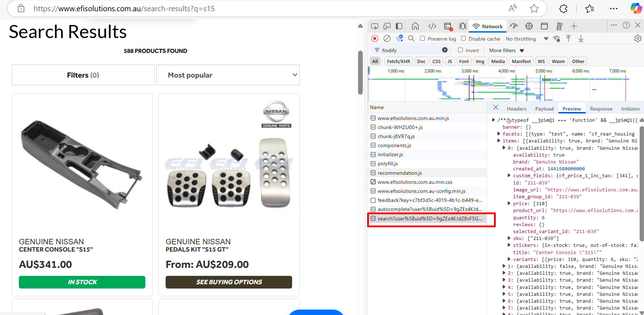Viewport: 644px width, 315px height.
Task: Toggle the DevTools activity bar sidebar icon
Action: click(399, 26)
